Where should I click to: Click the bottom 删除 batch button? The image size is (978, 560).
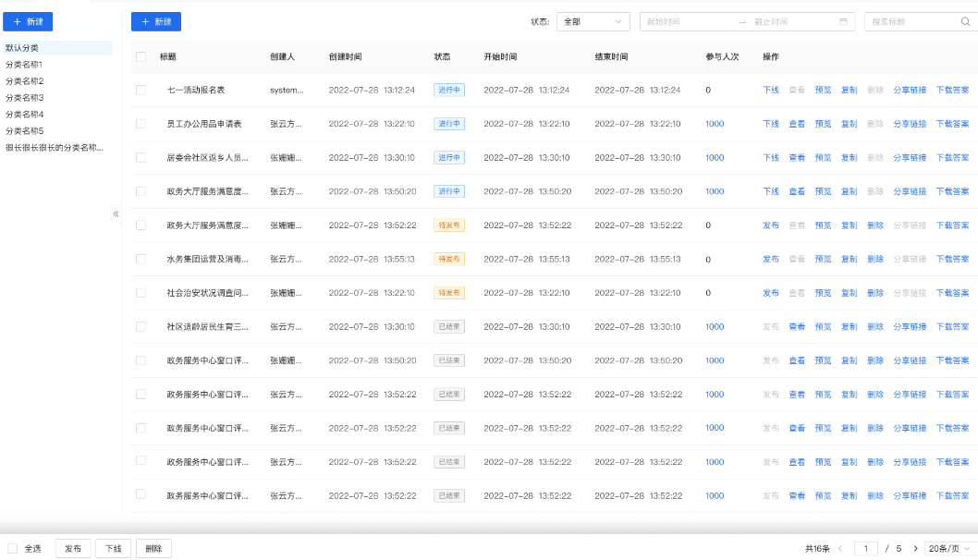click(x=153, y=549)
